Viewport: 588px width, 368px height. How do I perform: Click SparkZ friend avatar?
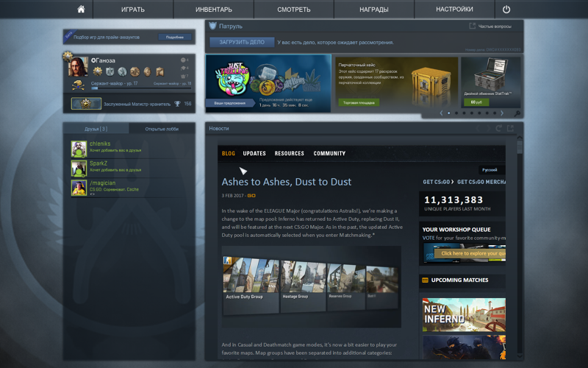pyautogui.click(x=79, y=169)
